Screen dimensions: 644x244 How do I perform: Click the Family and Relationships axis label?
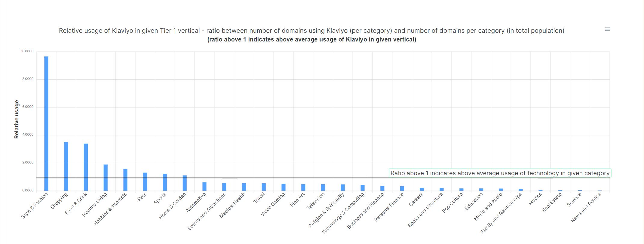(501, 213)
